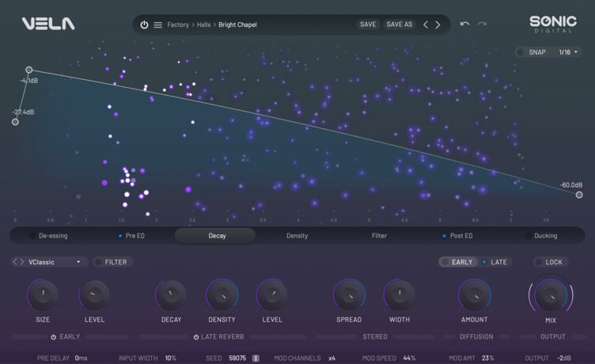This screenshot has width=595, height=364.
Task: Click the undo arrow icon
Action: [465, 24]
